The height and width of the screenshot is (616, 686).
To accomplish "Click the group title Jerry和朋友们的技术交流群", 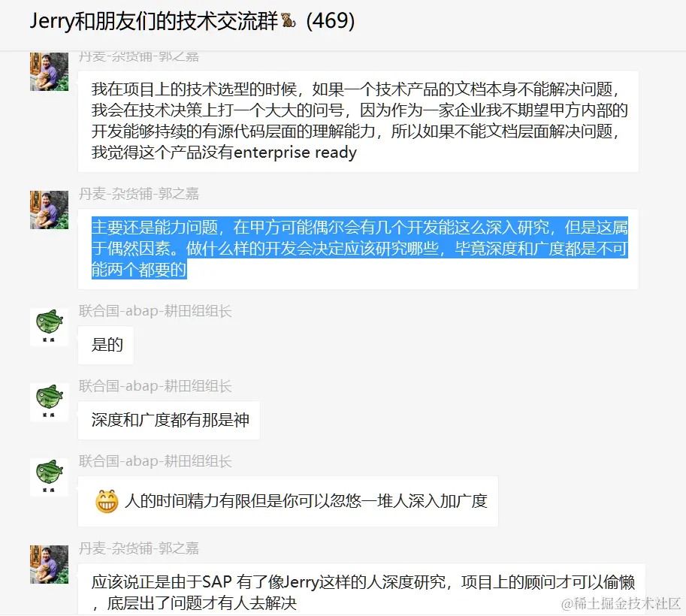I will point(154,20).
